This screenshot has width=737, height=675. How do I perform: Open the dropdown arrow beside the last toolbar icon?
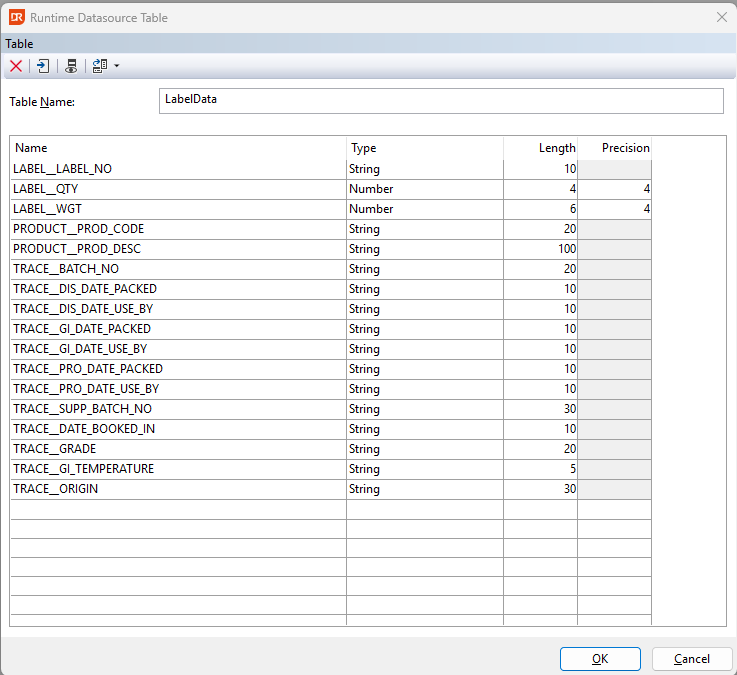coord(117,66)
